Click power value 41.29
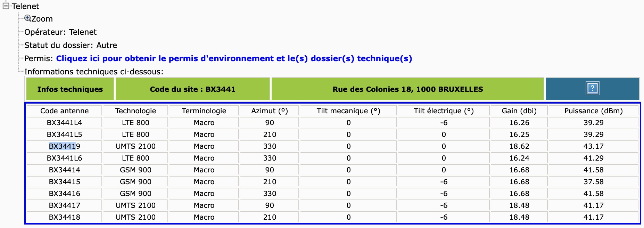 (594, 158)
